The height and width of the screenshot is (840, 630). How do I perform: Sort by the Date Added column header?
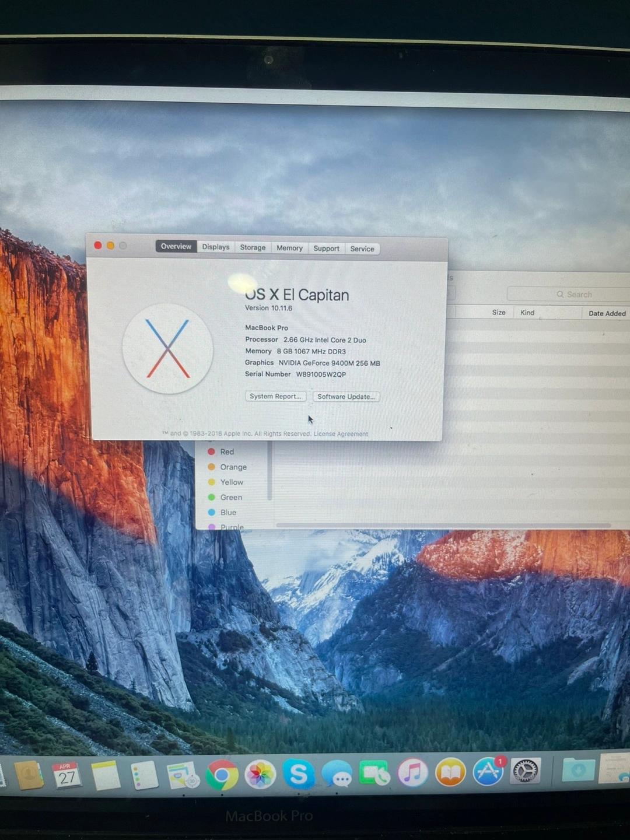click(607, 313)
